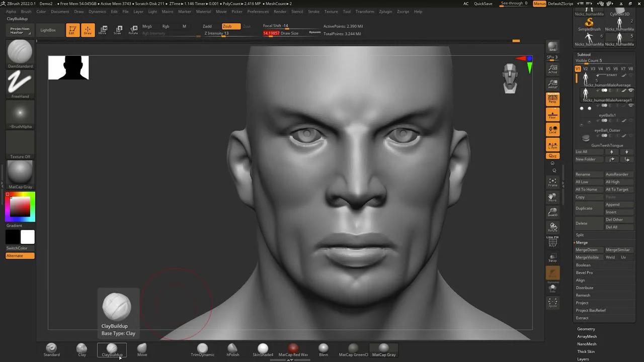Open the DamStandard brush picker
The image size is (644, 362).
pos(20,54)
